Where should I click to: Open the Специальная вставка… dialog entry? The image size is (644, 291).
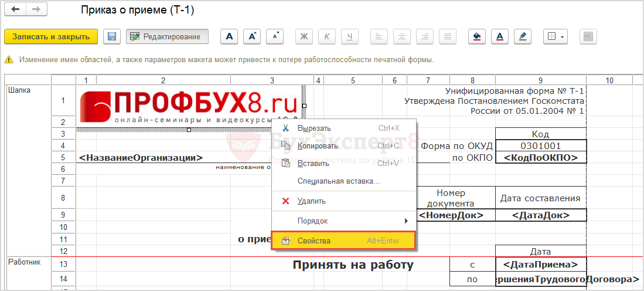(339, 181)
